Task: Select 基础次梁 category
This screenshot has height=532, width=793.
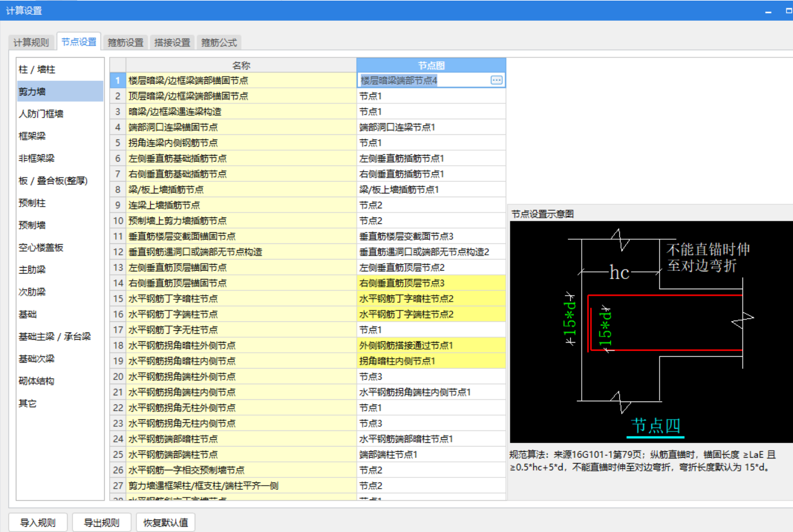Action: pyautogui.click(x=60, y=359)
